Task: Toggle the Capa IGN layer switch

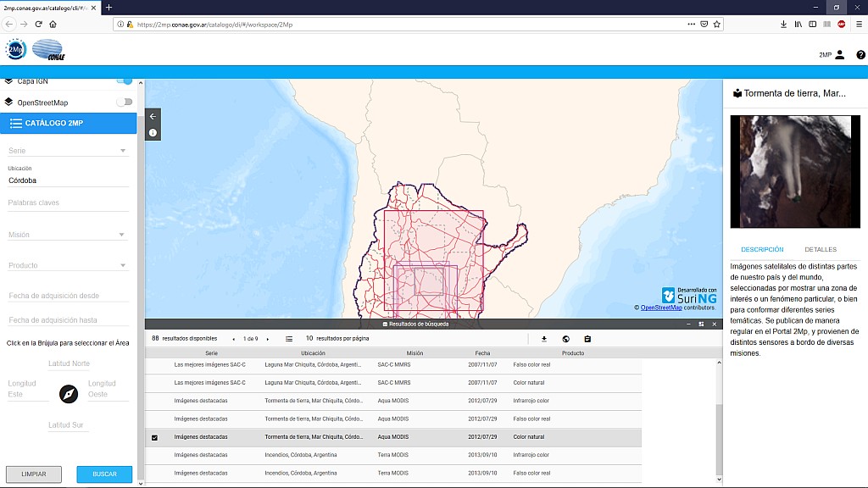Action: pos(125,81)
